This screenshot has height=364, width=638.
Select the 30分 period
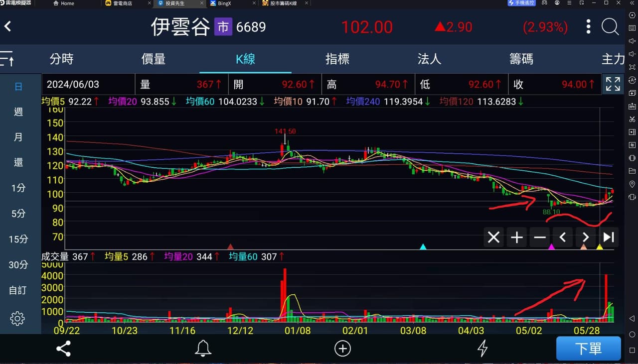tap(18, 264)
